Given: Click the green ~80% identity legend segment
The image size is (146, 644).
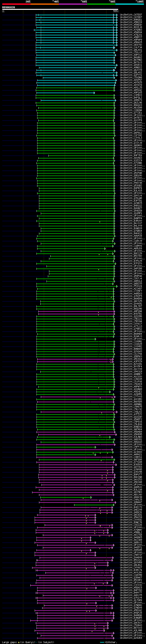Looking at the screenshot, I should (101, 4).
